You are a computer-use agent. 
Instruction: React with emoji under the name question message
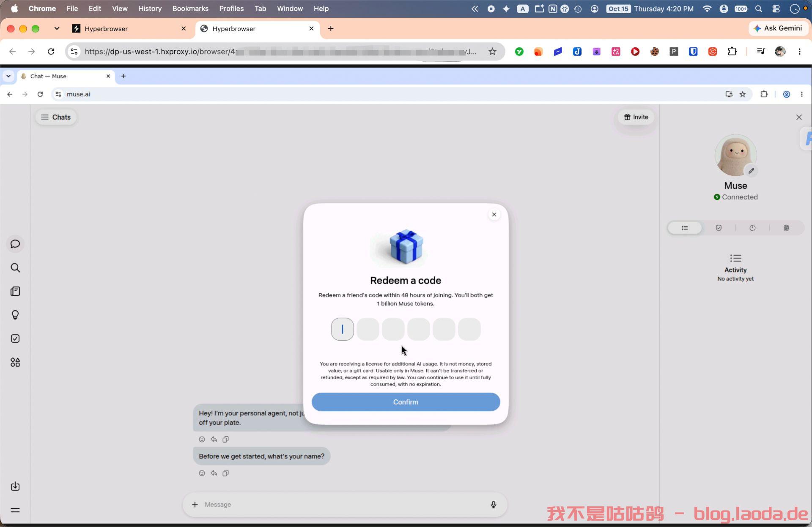(202, 473)
